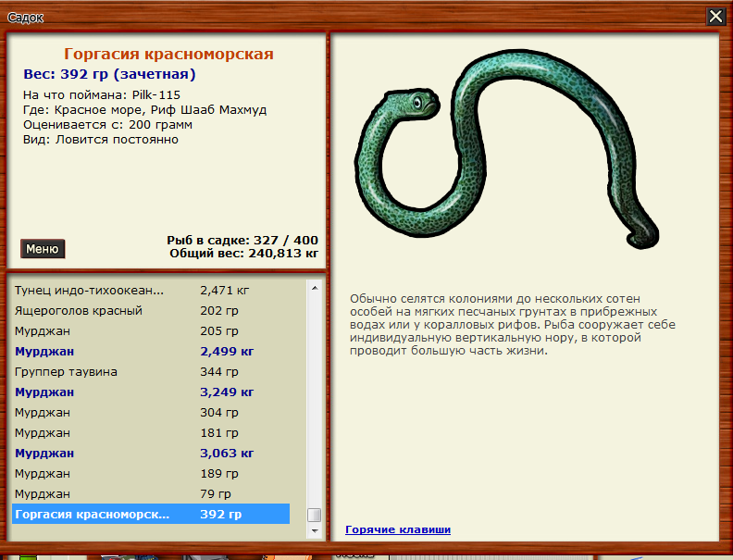Image resolution: width=733 pixels, height=560 pixels.
Task: Click the Где: Красное море, Риф Шааб Махмуд line
Action: pyautogui.click(x=145, y=110)
